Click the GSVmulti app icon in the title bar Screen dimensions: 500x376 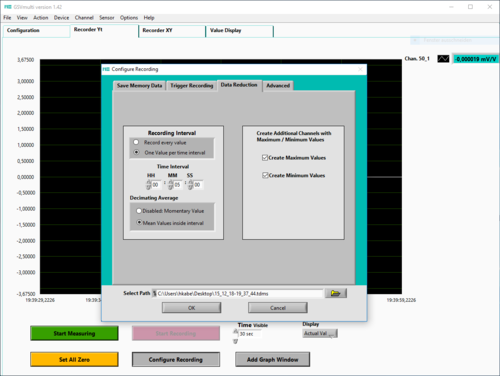click(x=8, y=7)
